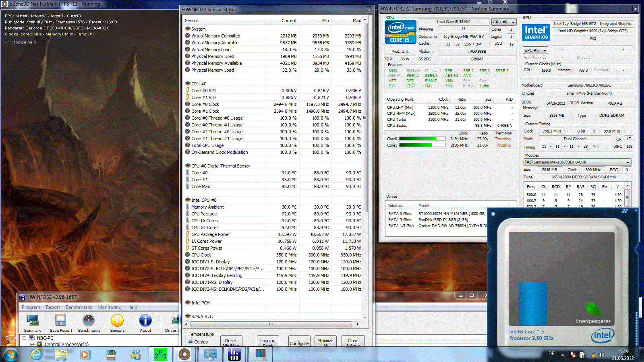
Task: Open the Program menu
Action: pyautogui.click(x=31, y=307)
